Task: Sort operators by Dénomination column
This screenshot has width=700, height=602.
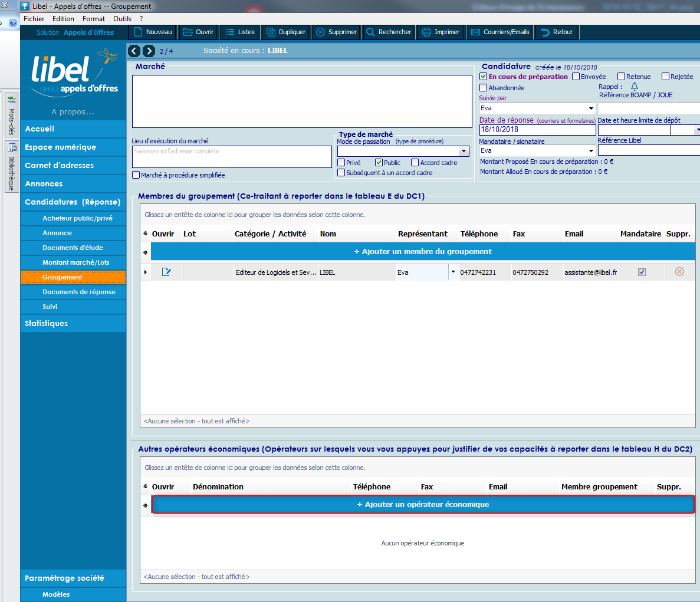Action: [218, 487]
